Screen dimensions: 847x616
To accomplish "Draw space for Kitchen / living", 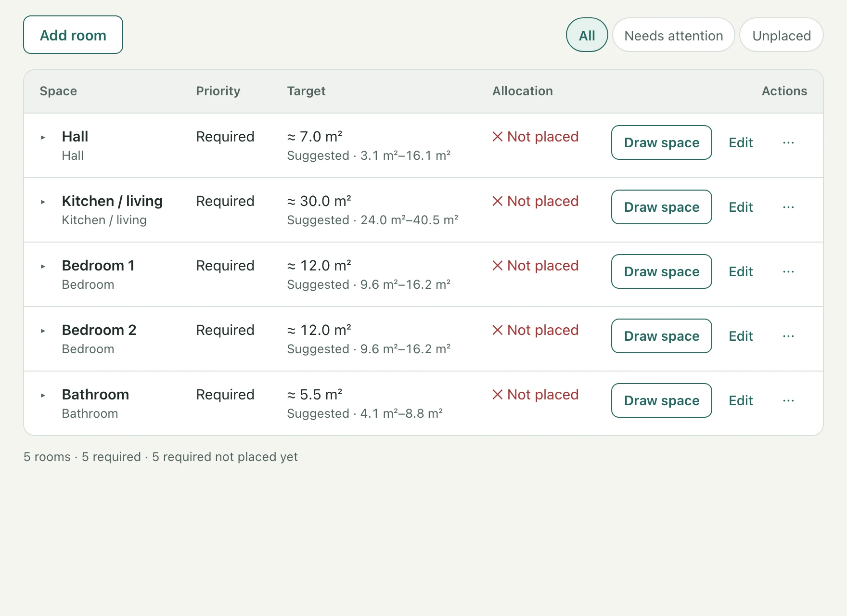I will (661, 207).
